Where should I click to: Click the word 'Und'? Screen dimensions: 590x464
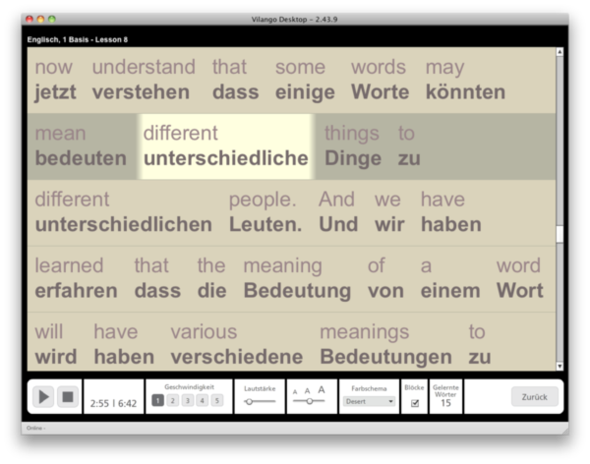(x=338, y=224)
